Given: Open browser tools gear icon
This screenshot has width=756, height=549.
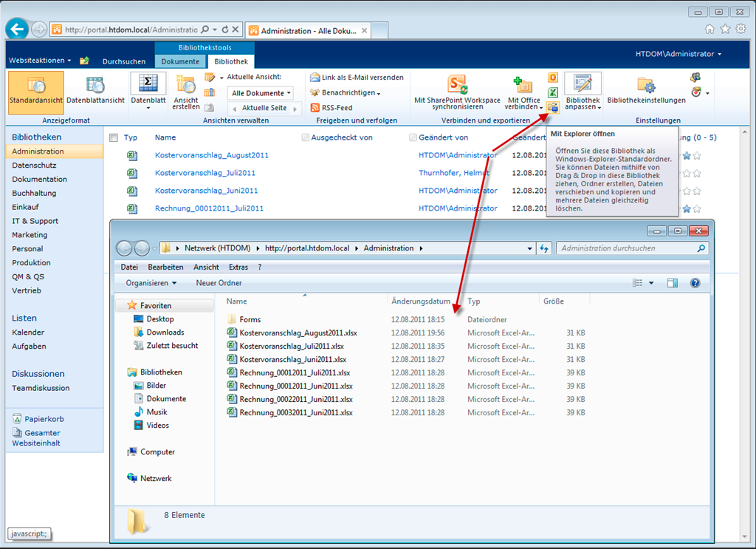Looking at the screenshot, I should [x=741, y=29].
